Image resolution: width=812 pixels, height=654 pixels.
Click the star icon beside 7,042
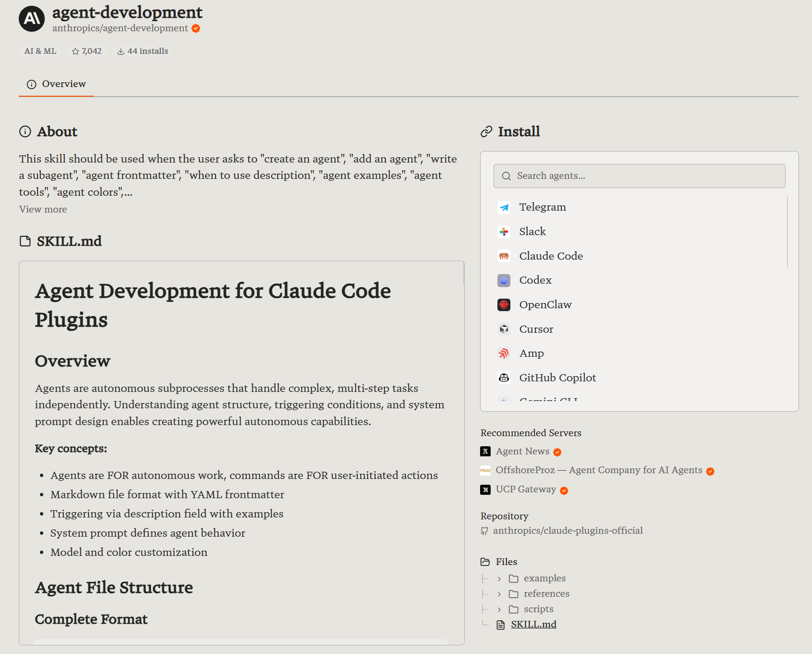(x=76, y=51)
